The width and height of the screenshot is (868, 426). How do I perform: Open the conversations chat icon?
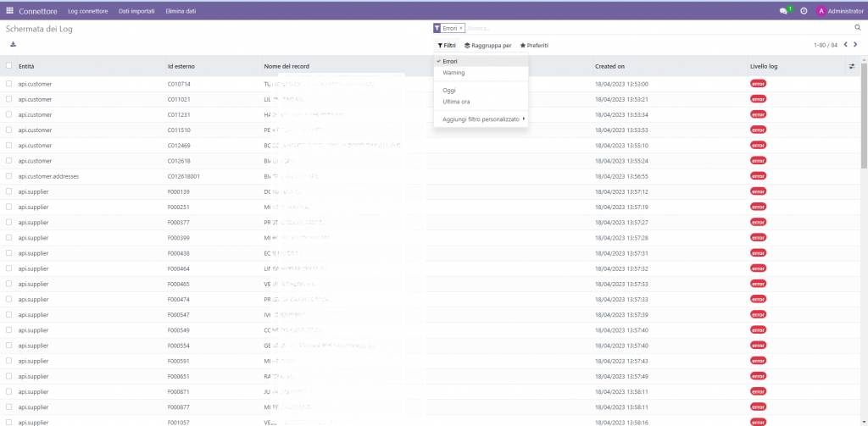click(783, 11)
